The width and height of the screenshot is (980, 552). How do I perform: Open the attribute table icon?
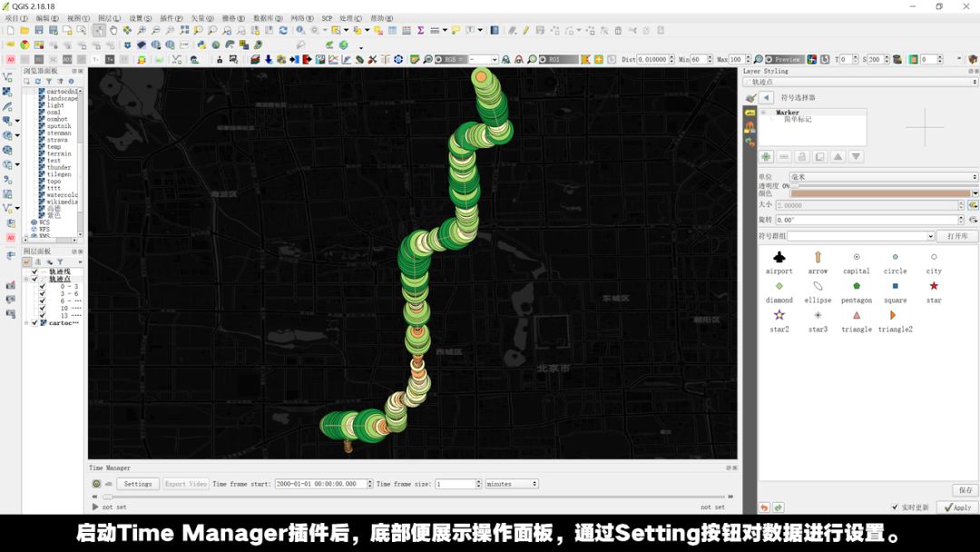click(x=393, y=30)
